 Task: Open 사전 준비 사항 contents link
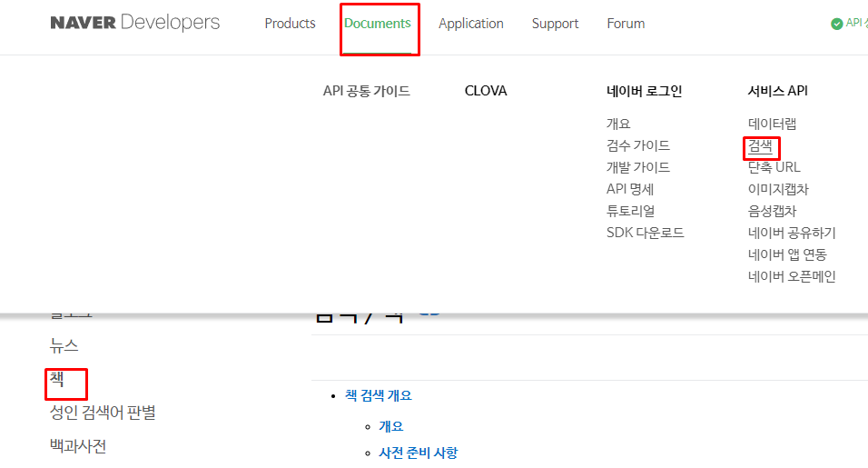pyautogui.click(x=418, y=453)
